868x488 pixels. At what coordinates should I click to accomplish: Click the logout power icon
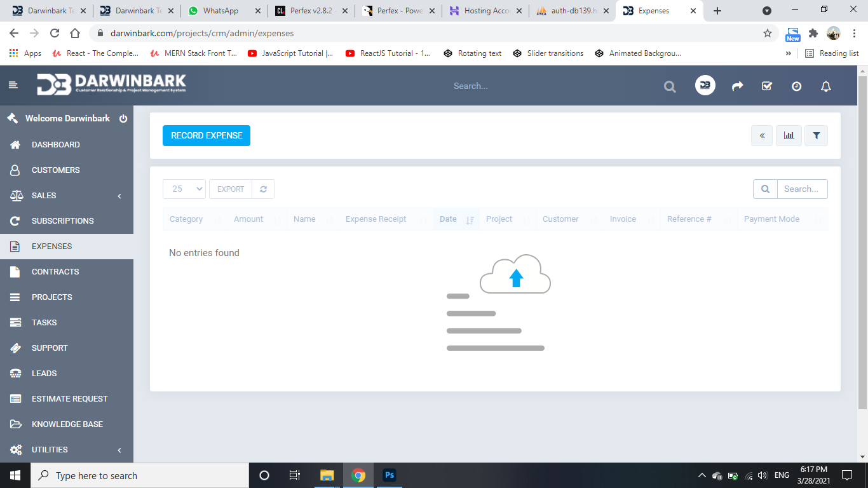click(x=123, y=119)
